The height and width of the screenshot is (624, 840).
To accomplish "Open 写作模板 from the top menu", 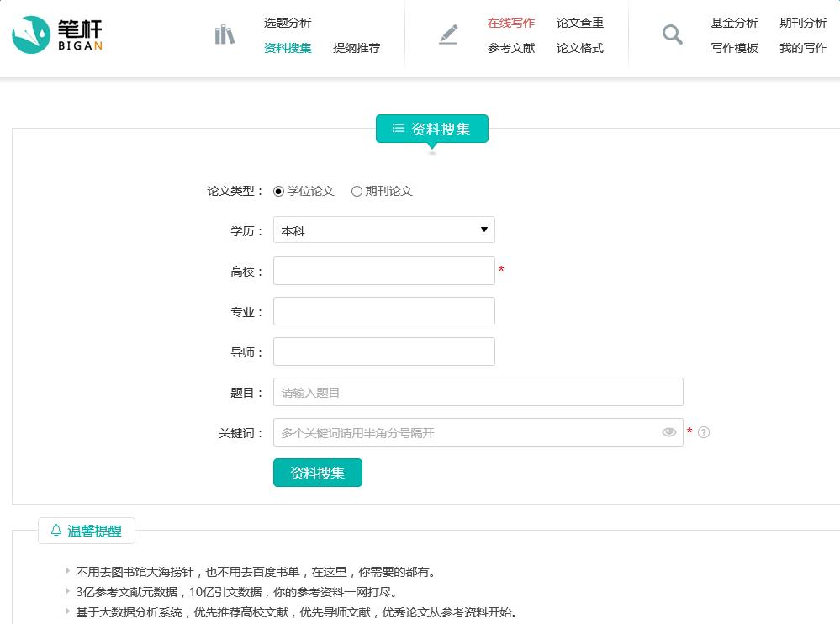I will (x=734, y=49).
